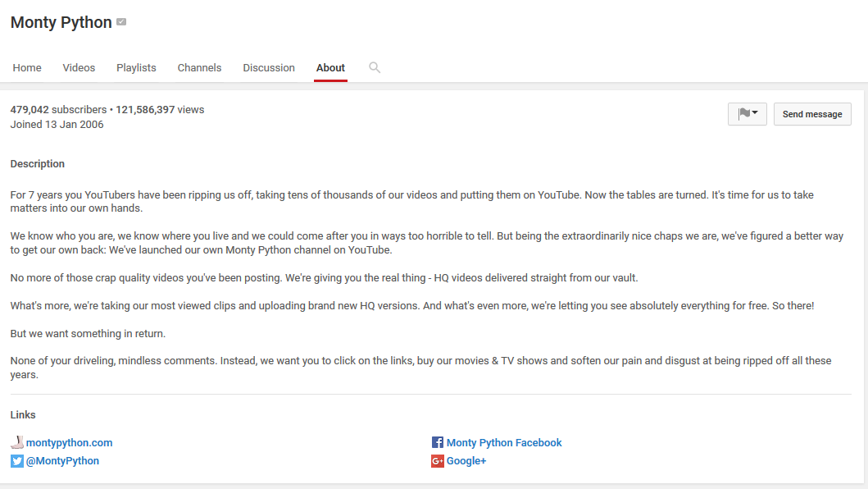The width and height of the screenshot is (868, 489).
Task: Open the montypython.com link
Action: [69, 442]
